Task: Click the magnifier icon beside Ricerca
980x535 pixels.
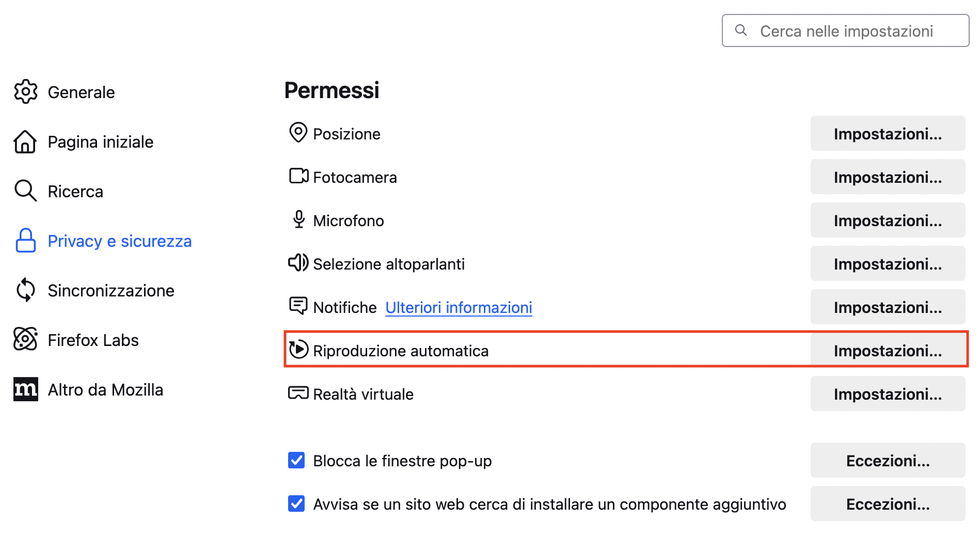Action: point(25,191)
